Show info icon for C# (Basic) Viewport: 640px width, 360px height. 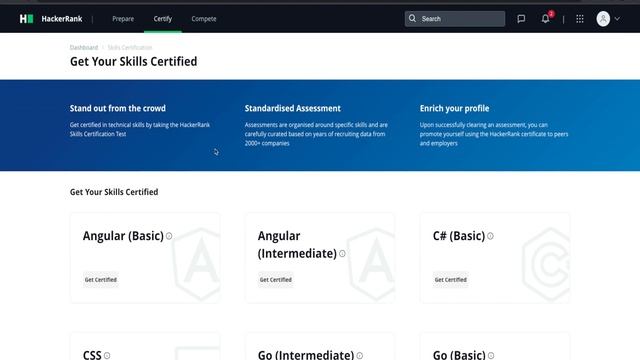490,236
